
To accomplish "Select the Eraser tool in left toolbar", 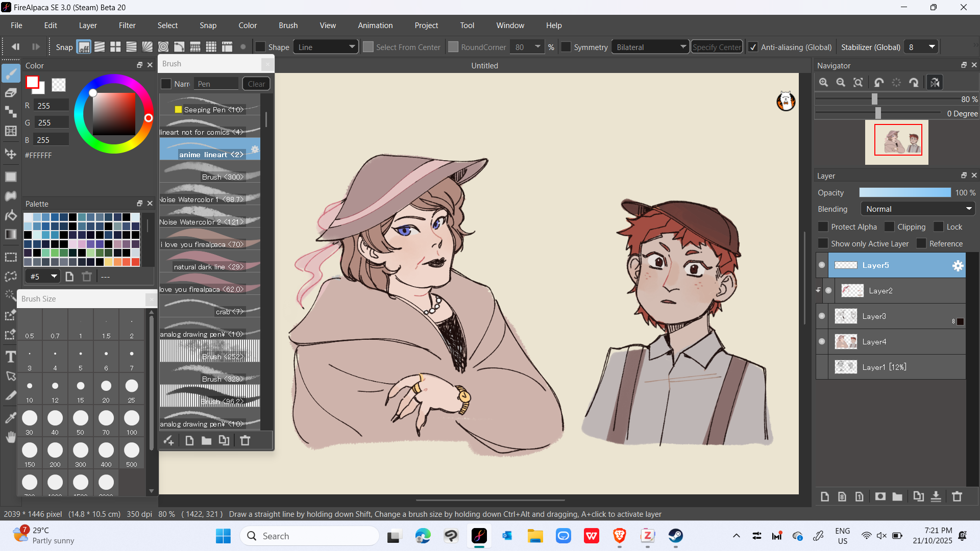I will pyautogui.click(x=11, y=92).
